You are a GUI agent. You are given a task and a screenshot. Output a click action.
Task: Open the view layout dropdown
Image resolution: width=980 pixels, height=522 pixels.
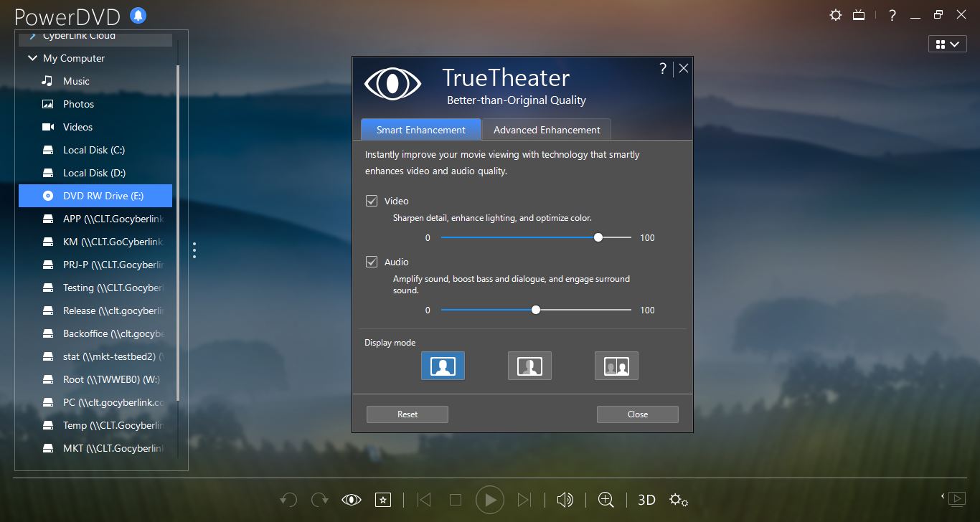(946, 44)
